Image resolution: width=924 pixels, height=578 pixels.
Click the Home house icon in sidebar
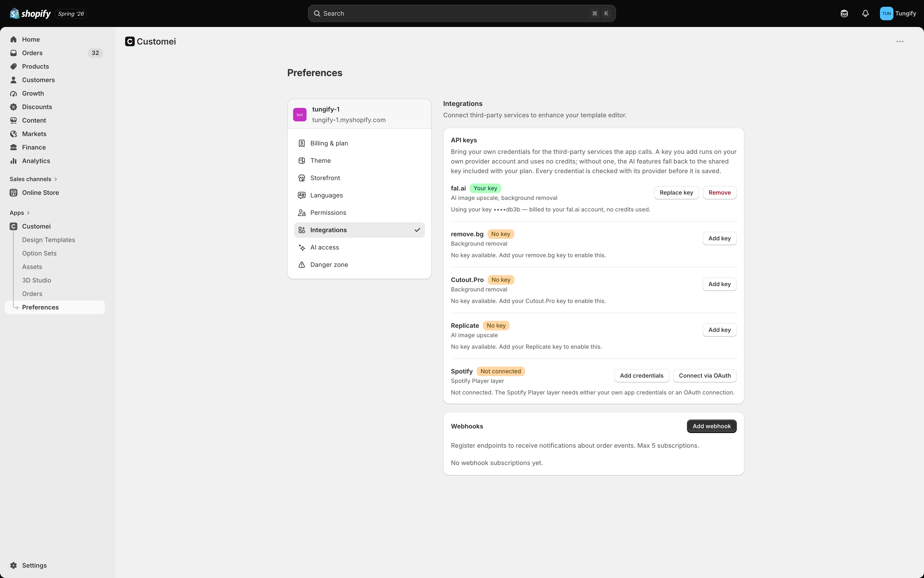pyautogui.click(x=13, y=39)
